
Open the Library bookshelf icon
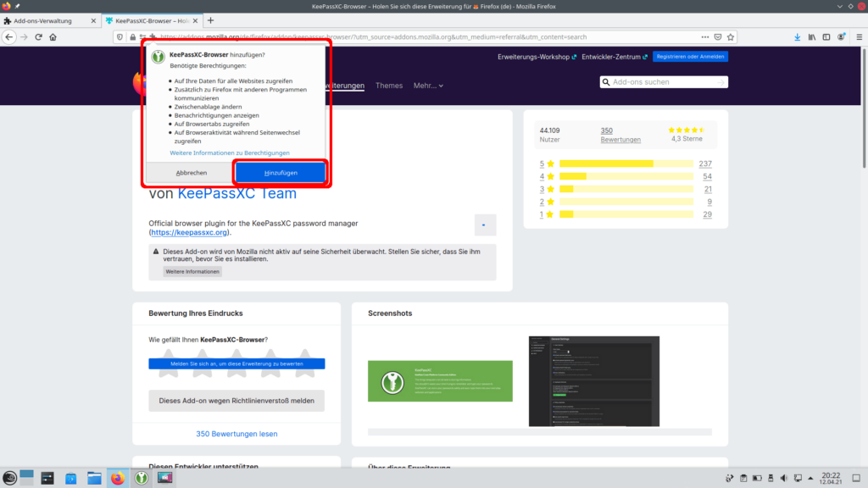click(812, 37)
